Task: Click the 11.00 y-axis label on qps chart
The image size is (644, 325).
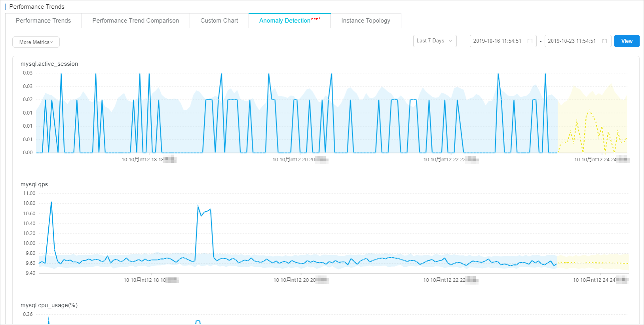Action: 29,193
